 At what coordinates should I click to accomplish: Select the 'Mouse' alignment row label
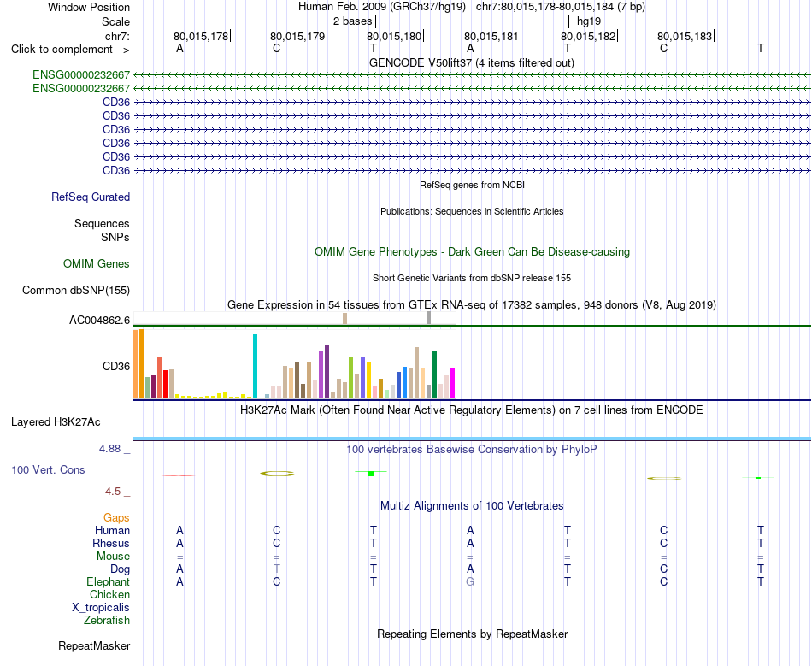pos(113,556)
